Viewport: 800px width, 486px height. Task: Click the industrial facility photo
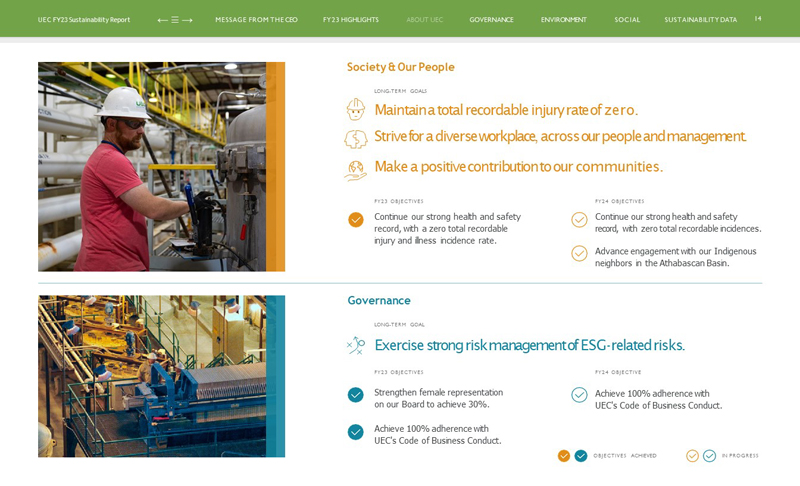[152, 376]
